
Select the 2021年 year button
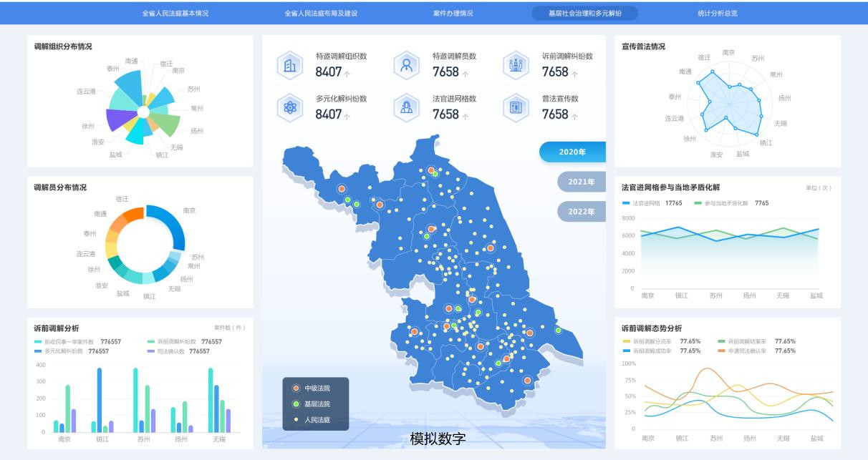coord(581,182)
